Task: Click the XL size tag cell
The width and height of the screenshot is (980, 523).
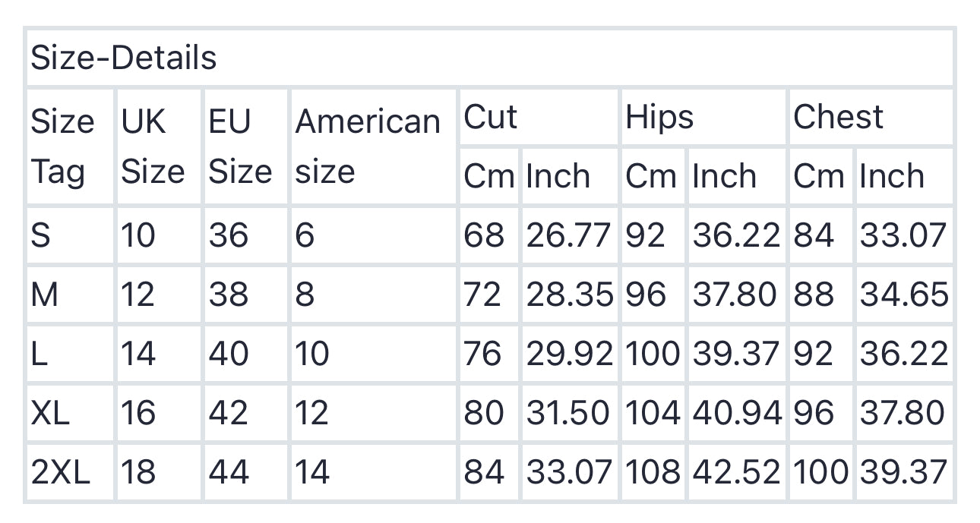Action: click(50, 413)
